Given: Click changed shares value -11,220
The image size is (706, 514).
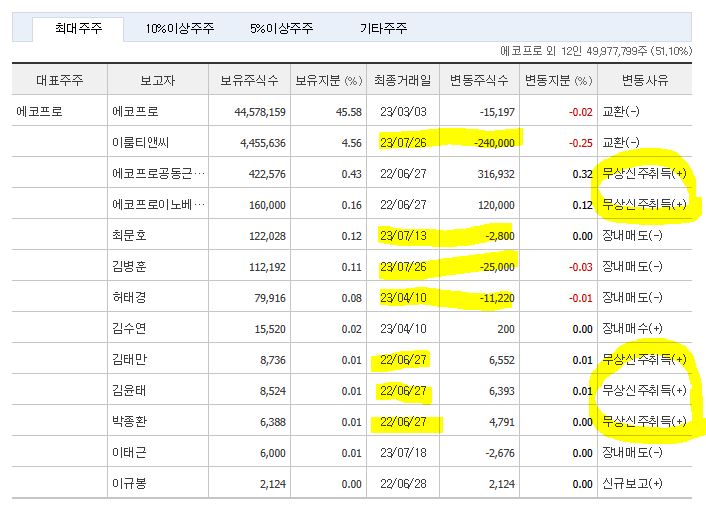Looking at the screenshot, I should click(x=497, y=298).
